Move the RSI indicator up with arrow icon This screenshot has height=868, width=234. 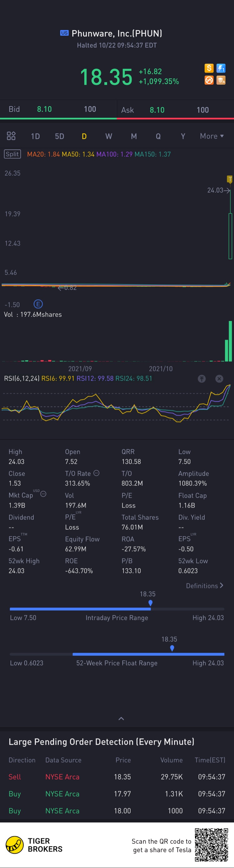tap(201, 379)
